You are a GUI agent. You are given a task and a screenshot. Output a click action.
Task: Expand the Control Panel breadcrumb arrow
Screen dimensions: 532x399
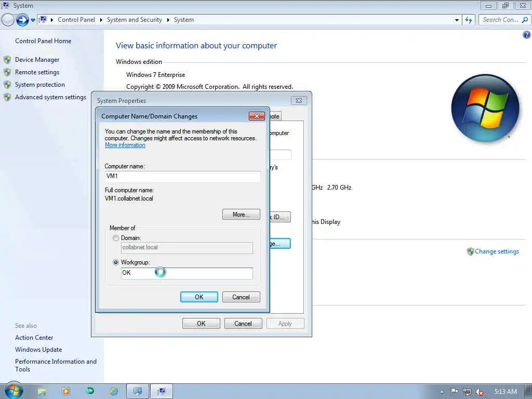coord(101,20)
